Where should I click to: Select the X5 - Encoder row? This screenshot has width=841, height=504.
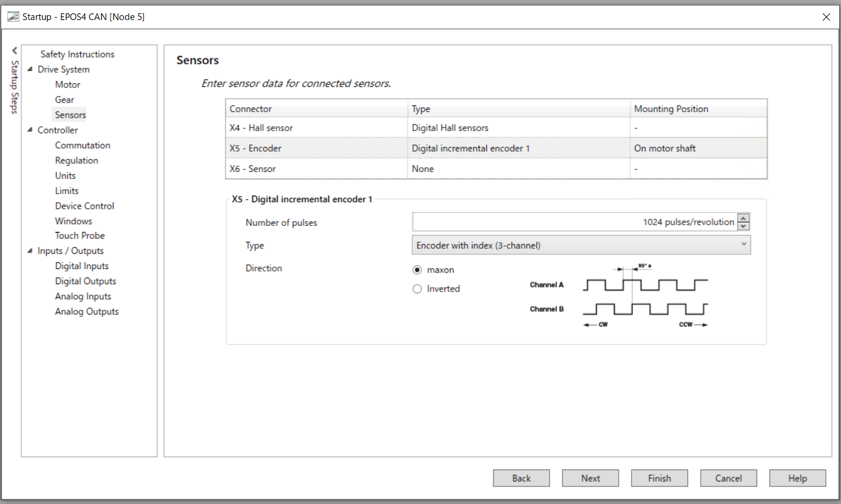pos(496,148)
